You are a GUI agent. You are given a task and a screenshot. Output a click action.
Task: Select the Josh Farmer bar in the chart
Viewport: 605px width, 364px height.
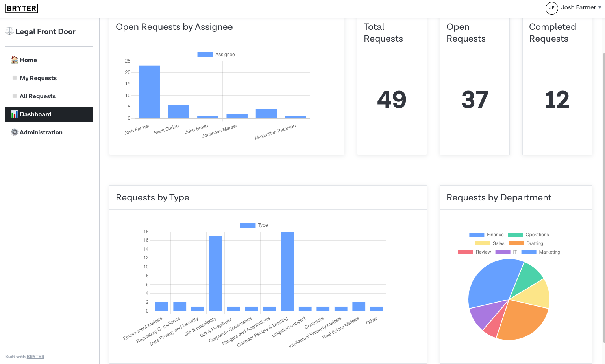point(148,90)
